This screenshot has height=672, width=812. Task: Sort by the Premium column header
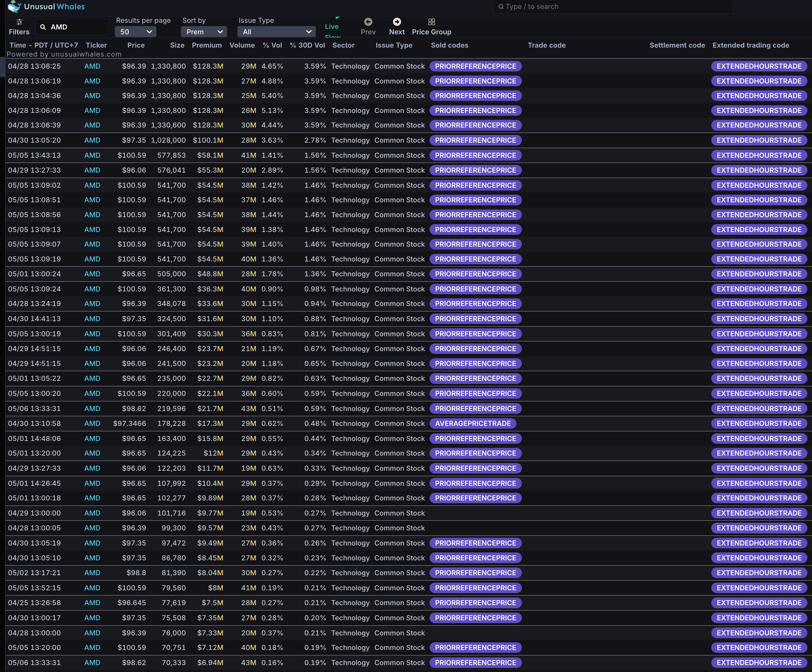207,45
